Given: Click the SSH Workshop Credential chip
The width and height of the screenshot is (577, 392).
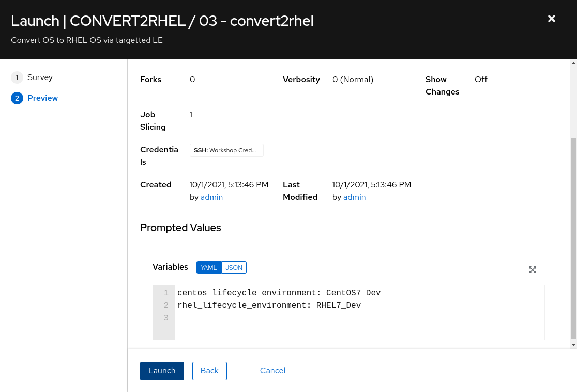Looking at the screenshot, I should pyautogui.click(x=226, y=150).
